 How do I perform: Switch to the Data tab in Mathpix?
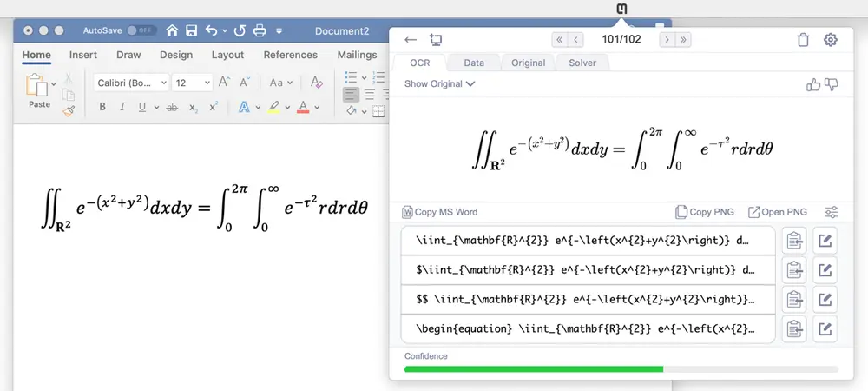[474, 63]
